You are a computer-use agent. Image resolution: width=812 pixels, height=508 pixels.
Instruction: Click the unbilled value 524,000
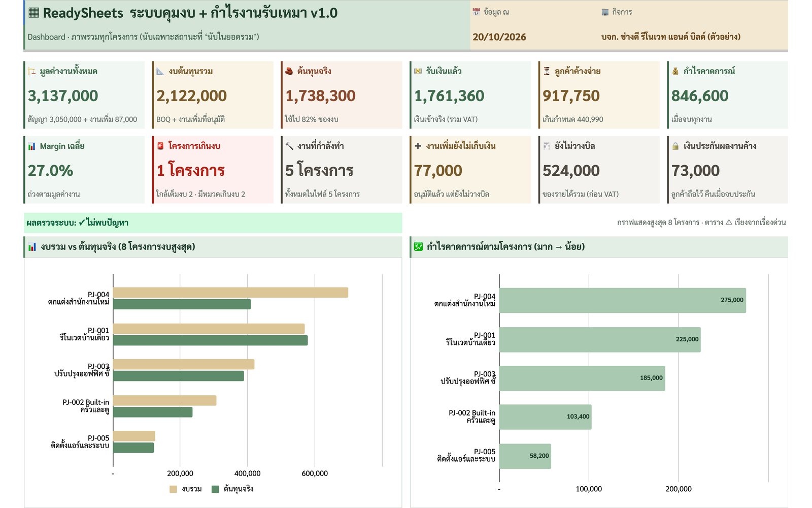point(571,171)
